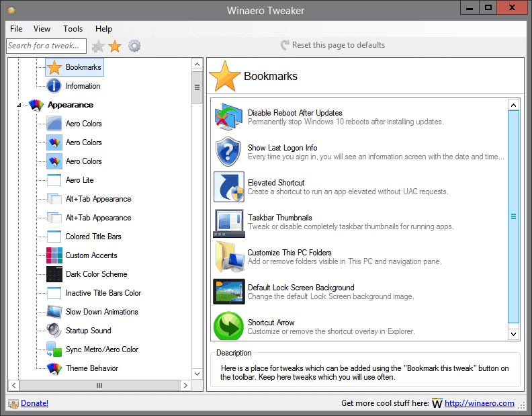This screenshot has height=416, width=532.
Task: Click tree panel scroll down arrow
Action: (197, 374)
